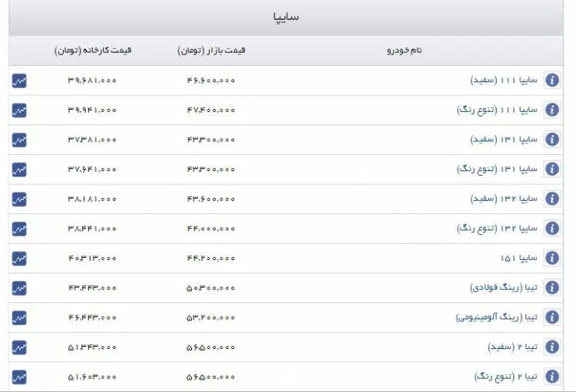Open info icon for سایپا ۱۱۱ (تنوع رنگ)
Image resolution: width=576 pixels, height=392 pixels.
(551, 110)
